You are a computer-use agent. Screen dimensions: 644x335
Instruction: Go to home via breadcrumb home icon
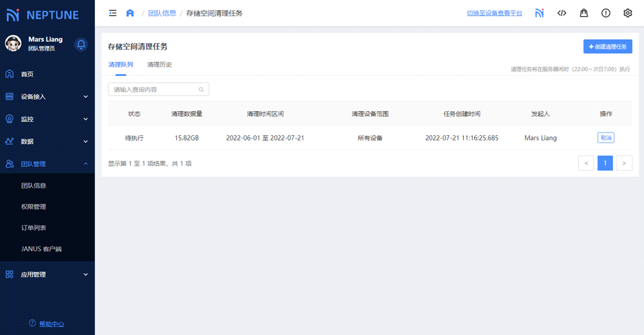pyautogui.click(x=130, y=13)
